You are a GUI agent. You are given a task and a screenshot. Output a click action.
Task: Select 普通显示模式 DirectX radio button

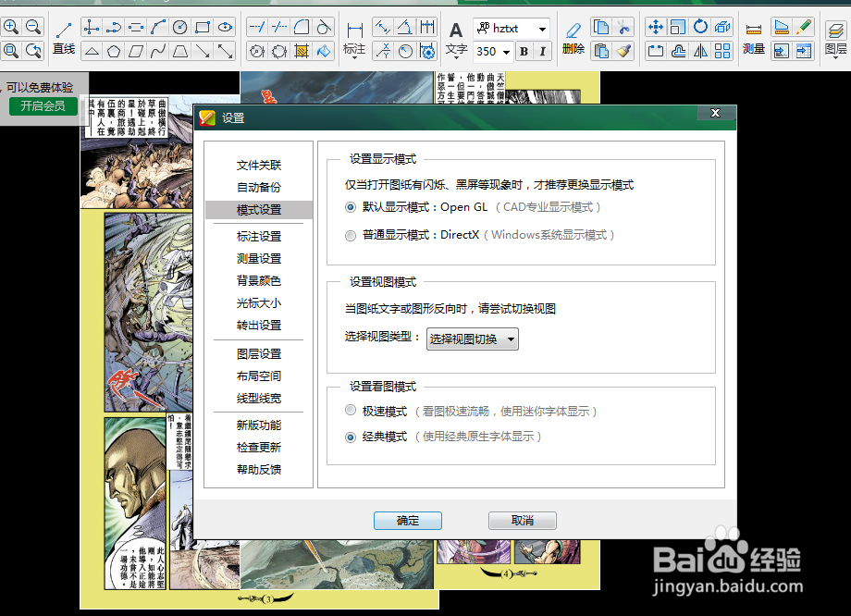[x=351, y=236]
